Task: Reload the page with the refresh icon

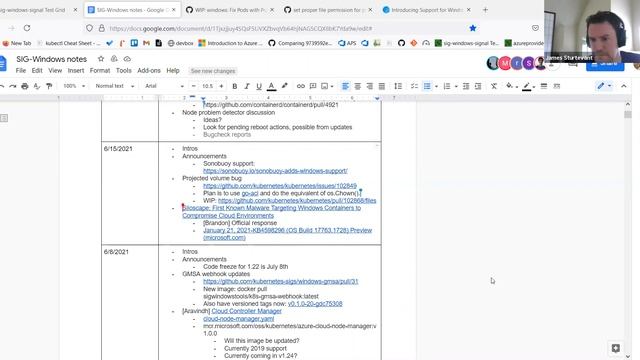Action: (27, 28)
